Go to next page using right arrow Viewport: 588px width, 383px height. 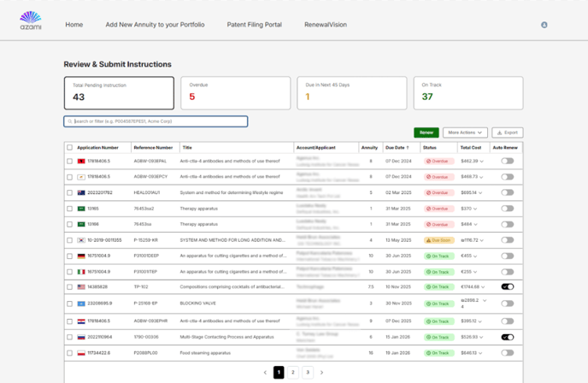coord(321,373)
